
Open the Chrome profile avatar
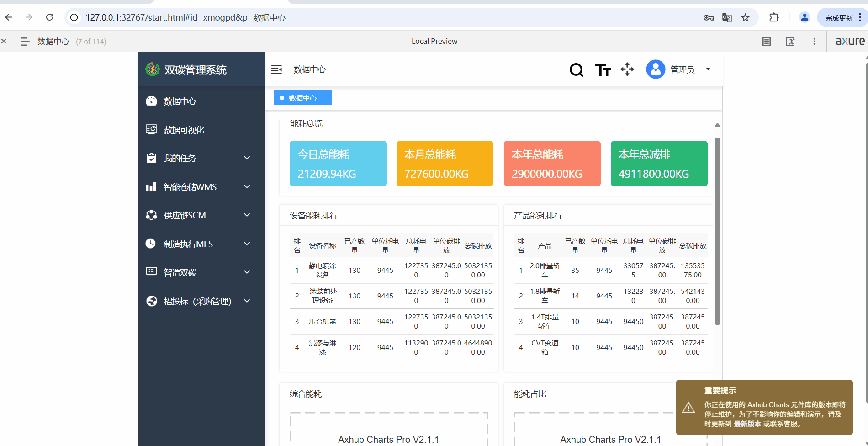tap(804, 17)
